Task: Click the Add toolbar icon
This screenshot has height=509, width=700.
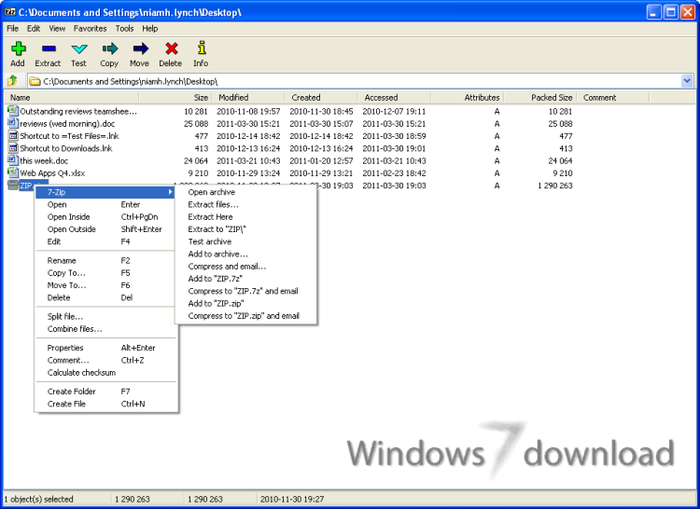Action: click(x=18, y=48)
